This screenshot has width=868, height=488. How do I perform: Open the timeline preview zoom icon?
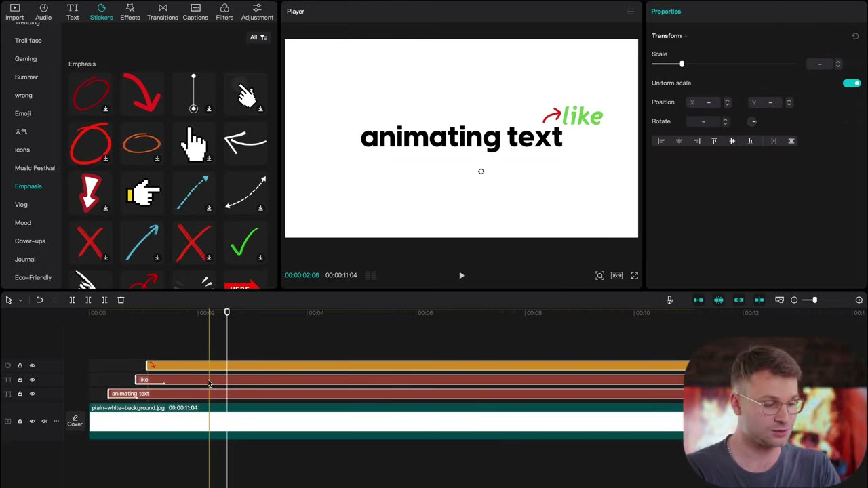click(779, 300)
